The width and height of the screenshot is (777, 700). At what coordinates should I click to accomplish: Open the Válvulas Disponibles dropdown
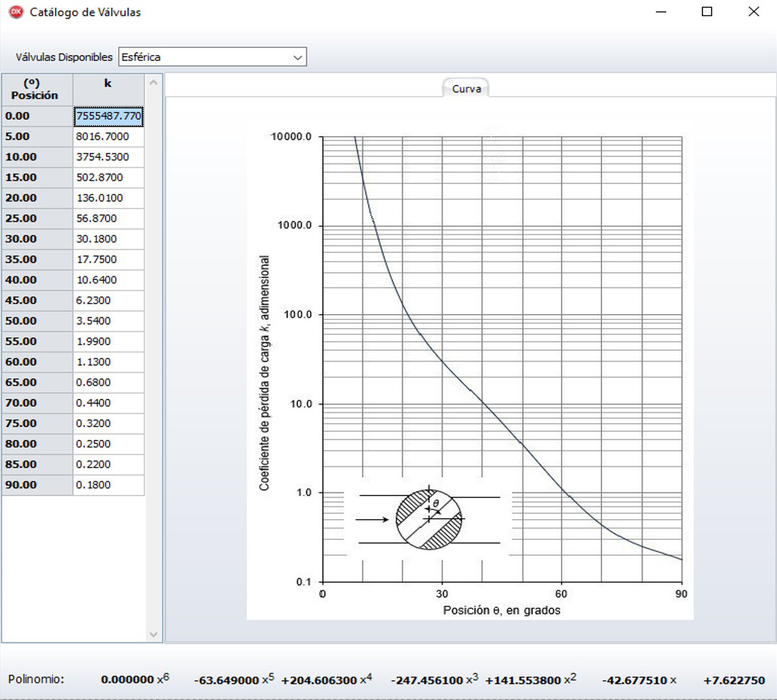(x=213, y=57)
